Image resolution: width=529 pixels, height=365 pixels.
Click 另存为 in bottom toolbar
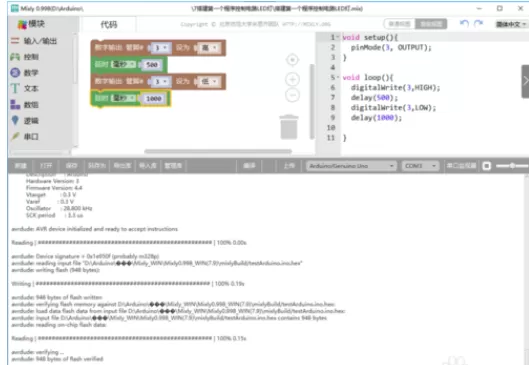point(96,166)
